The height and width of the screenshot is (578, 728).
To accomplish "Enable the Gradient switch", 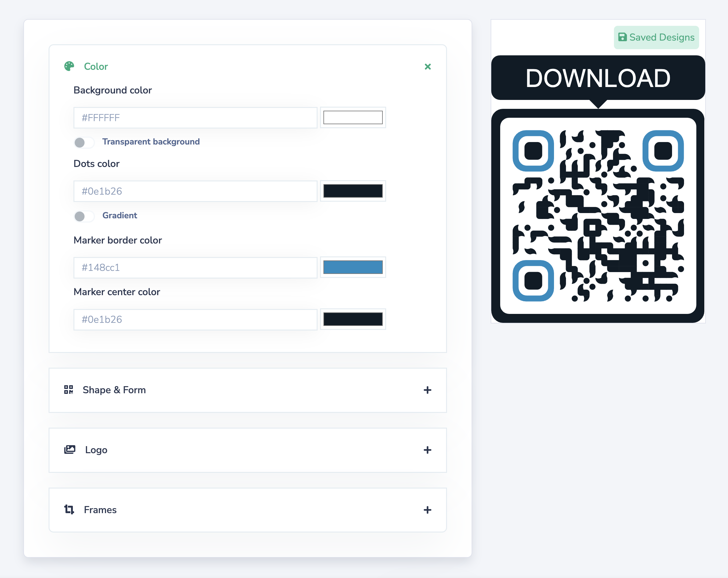I will (84, 216).
